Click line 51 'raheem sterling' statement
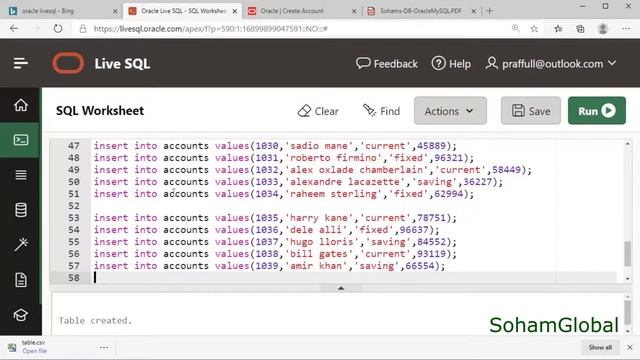The height and width of the screenshot is (360, 640). click(x=284, y=194)
